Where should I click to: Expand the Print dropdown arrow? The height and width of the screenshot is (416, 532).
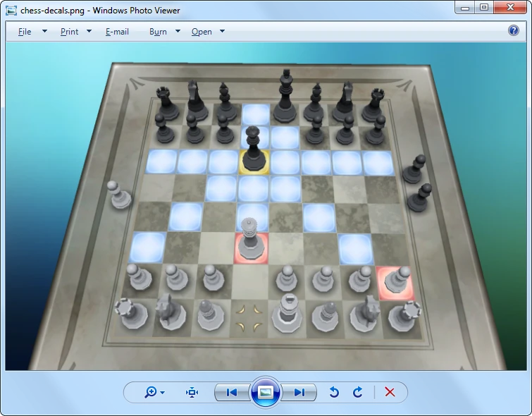click(89, 32)
